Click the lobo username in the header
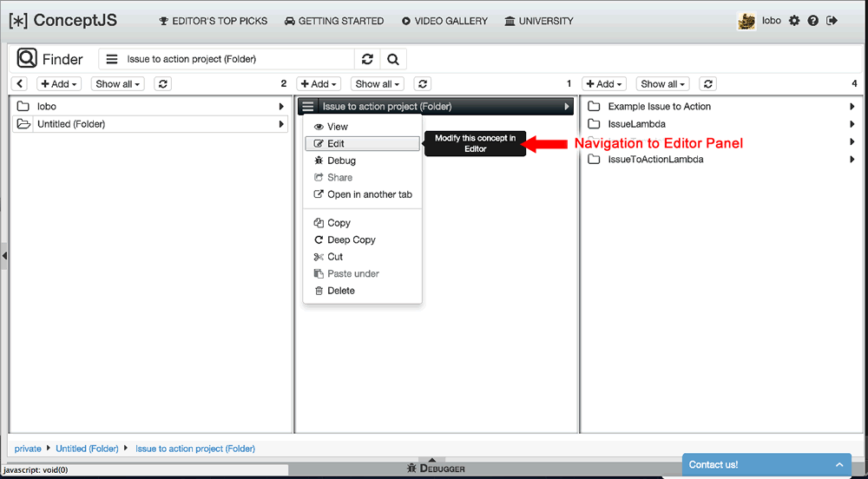 click(772, 21)
